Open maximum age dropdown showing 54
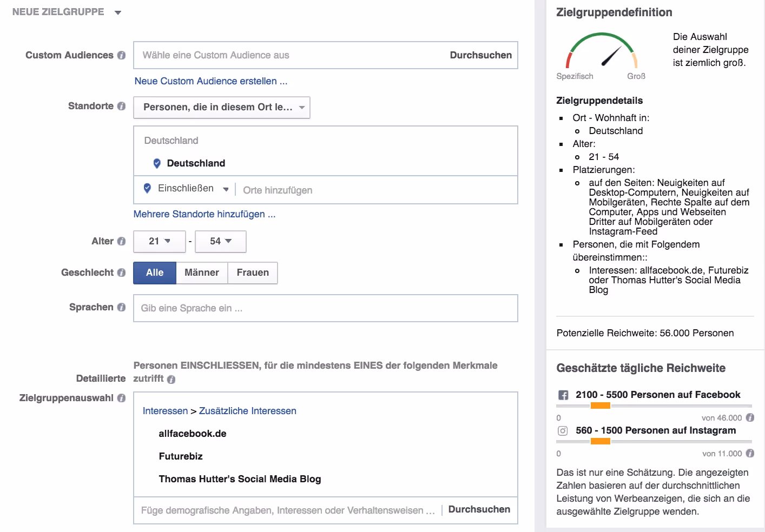 click(x=221, y=242)
